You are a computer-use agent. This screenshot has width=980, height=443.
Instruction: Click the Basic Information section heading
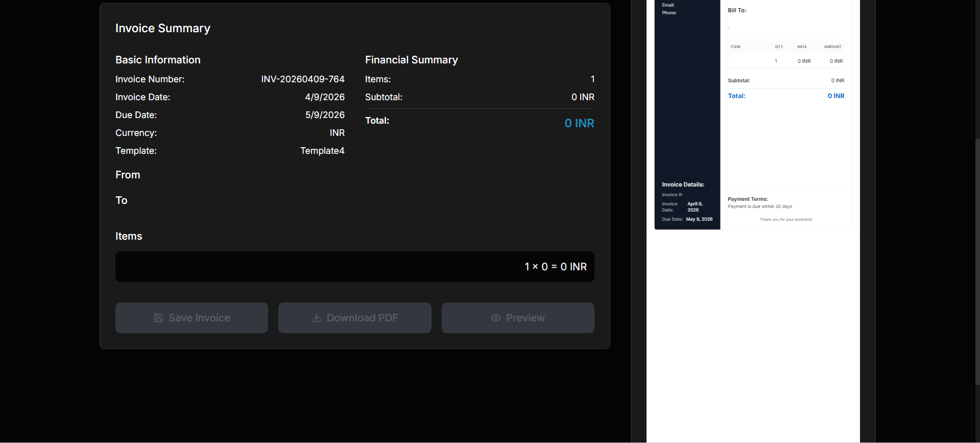coord(158,60)
